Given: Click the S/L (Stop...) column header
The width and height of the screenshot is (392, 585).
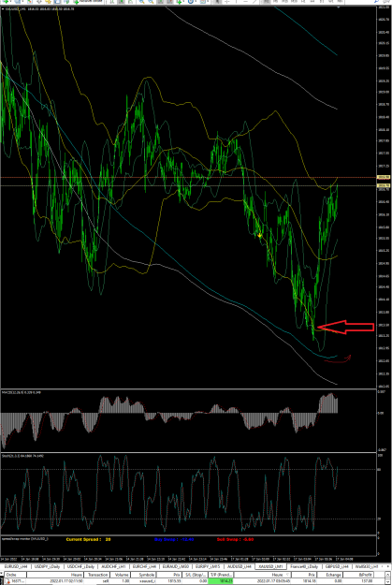Looking at the screenshot, I should tap(196, 575).
